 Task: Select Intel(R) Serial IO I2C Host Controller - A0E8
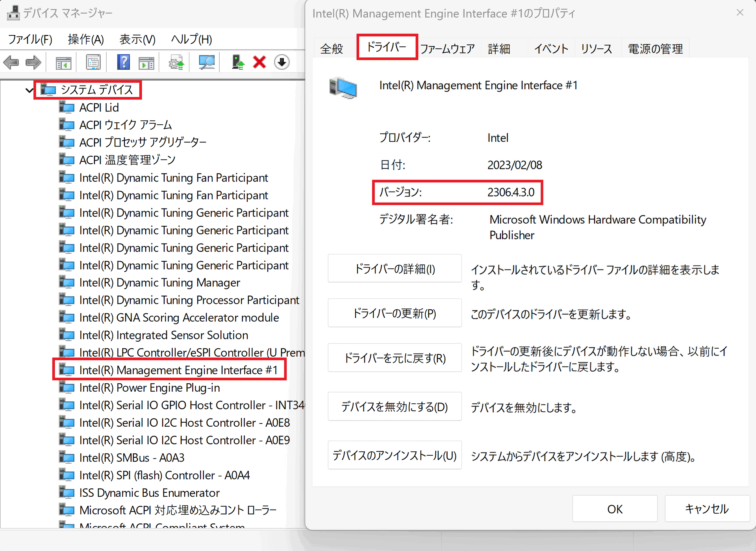click(x=185, y=422)
